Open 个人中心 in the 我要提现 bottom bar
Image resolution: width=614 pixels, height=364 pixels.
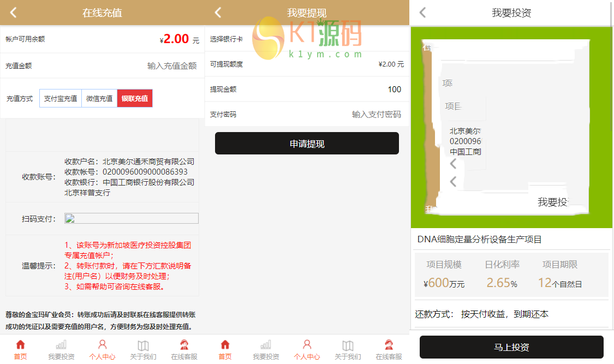tap(307, 349)
